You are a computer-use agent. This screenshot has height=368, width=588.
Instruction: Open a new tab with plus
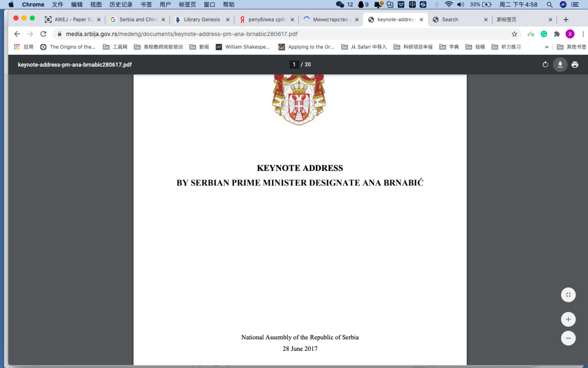pyautogui.click(x=566, y=20)
